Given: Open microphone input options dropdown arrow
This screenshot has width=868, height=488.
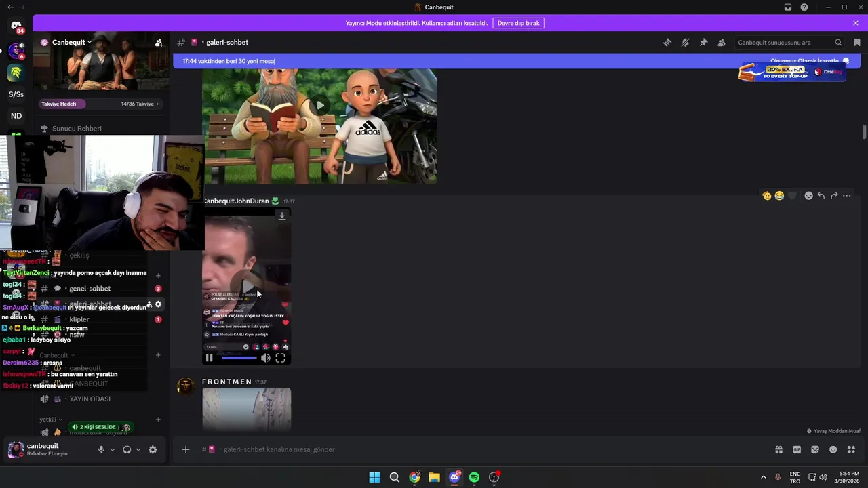Looking at the screenshot, I should [x=113, y=449].
